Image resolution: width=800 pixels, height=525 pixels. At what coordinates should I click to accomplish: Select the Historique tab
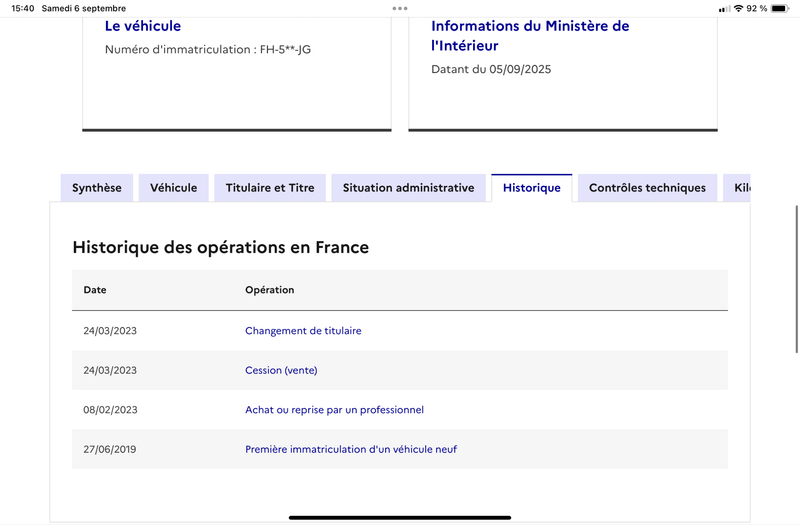click(x=532, y=188)
